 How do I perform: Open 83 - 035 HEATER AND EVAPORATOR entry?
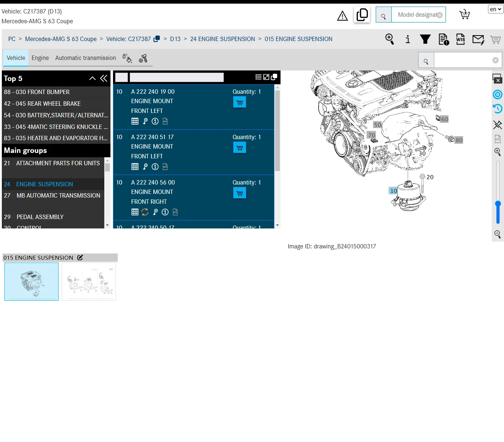click(x=56, y=138)
